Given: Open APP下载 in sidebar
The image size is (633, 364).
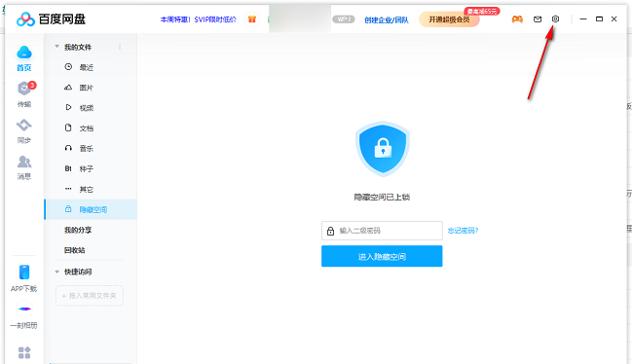Looking at the screenshot, I should [x=24, y=278].
